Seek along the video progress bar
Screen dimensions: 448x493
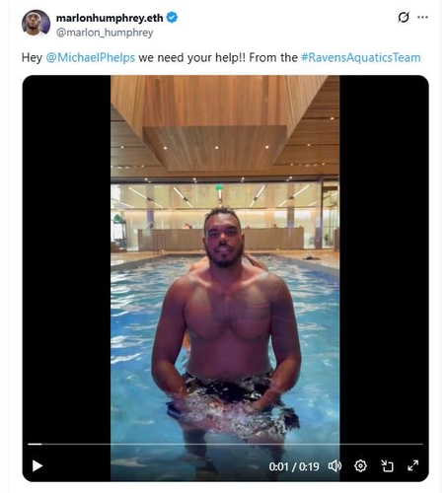coord(225,444)
